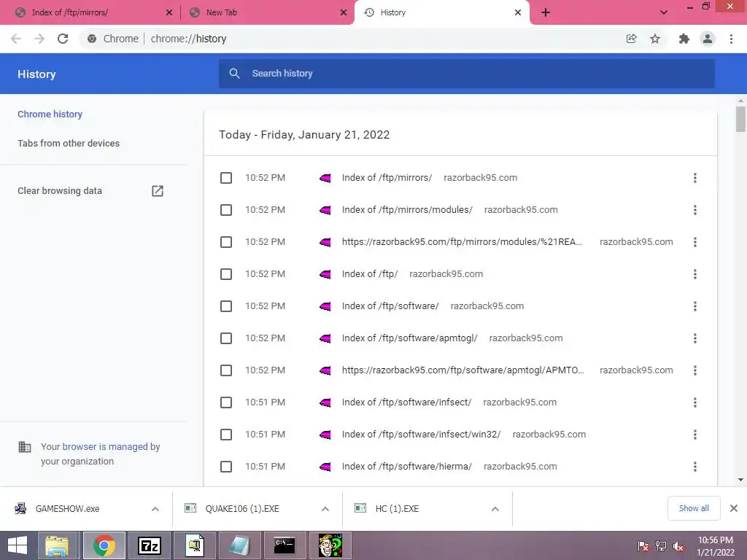This screenshot has width=747, height=560.
Task: Expand options for HC (1).EXE download
Action: tap(495, 509)
